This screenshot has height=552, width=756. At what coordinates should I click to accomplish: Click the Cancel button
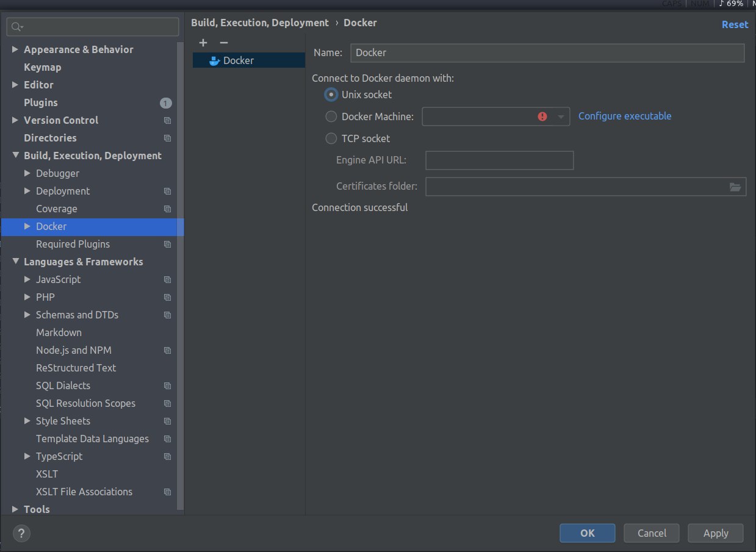tap(652, 533)
